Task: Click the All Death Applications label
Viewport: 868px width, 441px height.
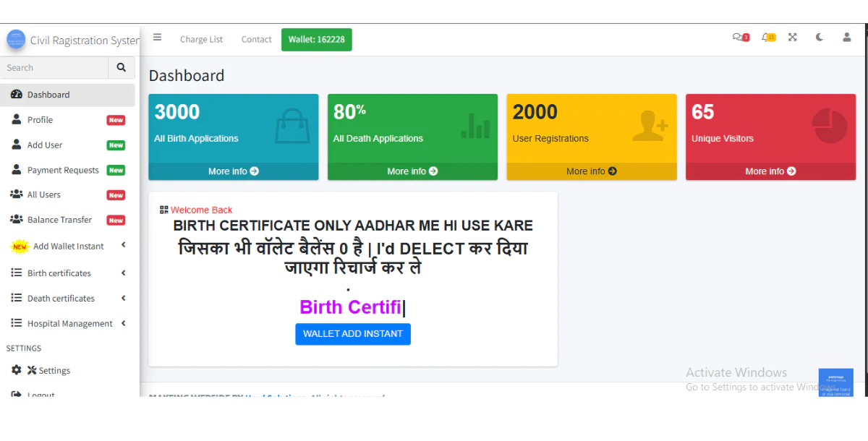Action: [x=378, y=139]
